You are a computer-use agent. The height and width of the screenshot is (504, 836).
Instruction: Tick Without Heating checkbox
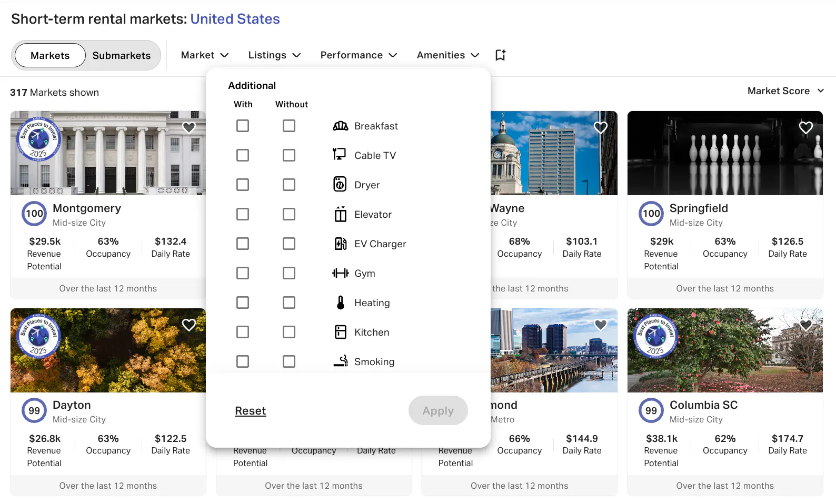pos(289,303)
